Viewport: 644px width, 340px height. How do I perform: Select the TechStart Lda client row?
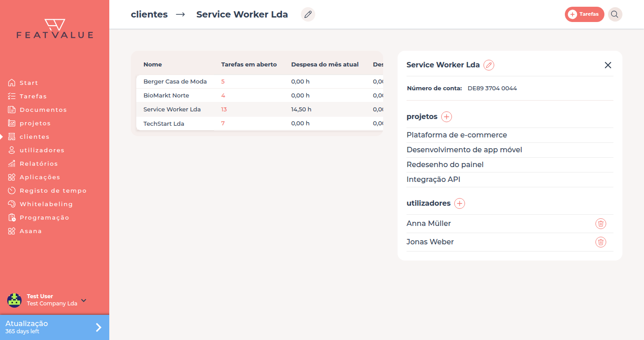coord(259,124)
